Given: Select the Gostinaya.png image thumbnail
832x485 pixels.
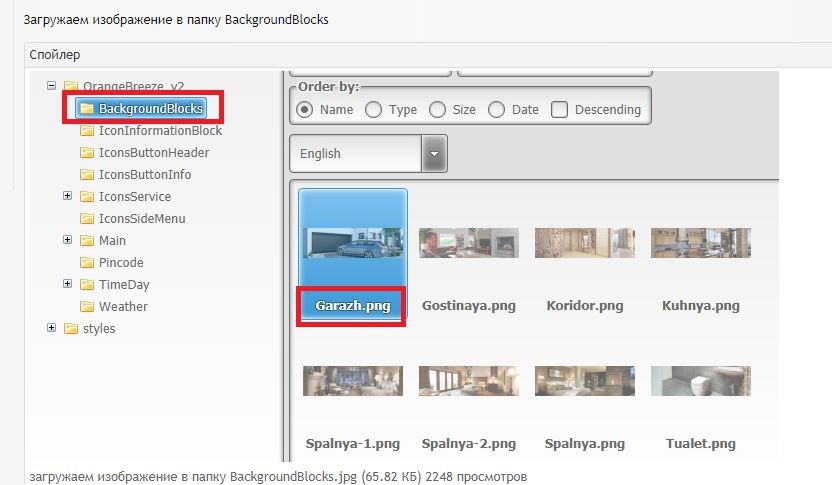Looking at the screenshot, I should [x=469, y=243].
